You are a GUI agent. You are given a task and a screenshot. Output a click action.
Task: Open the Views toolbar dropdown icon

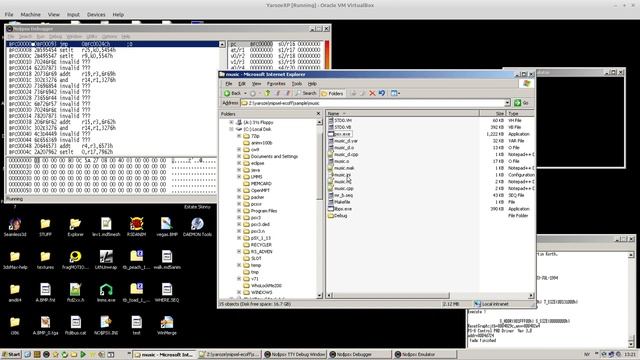(395, 93)
